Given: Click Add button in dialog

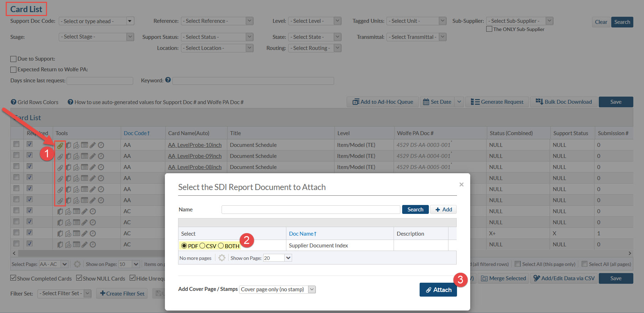Looking at the screenshot, I should pyautogui.click(x=443, y=209).
